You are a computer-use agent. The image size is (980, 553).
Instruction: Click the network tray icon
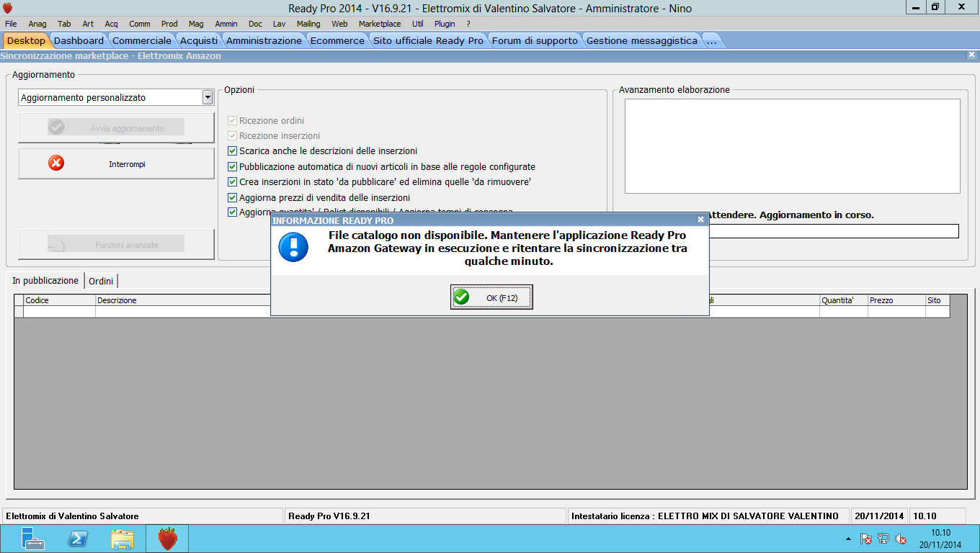coord(883,539)
